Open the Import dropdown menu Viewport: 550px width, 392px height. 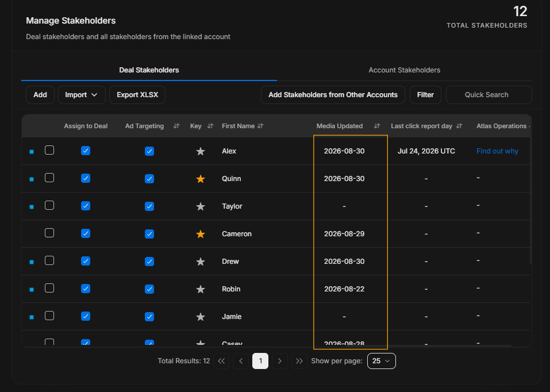coord(82,95)
